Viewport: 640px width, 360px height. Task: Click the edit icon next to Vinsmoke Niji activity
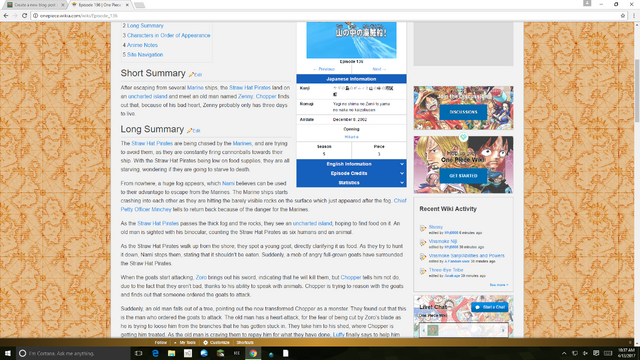[x=423, y=243]
